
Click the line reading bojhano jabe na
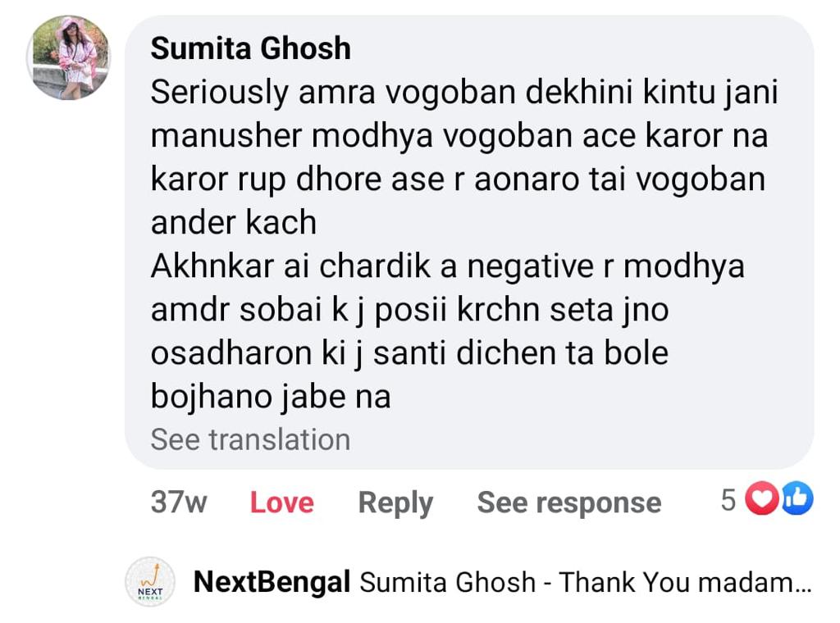(x=270, y=397)
